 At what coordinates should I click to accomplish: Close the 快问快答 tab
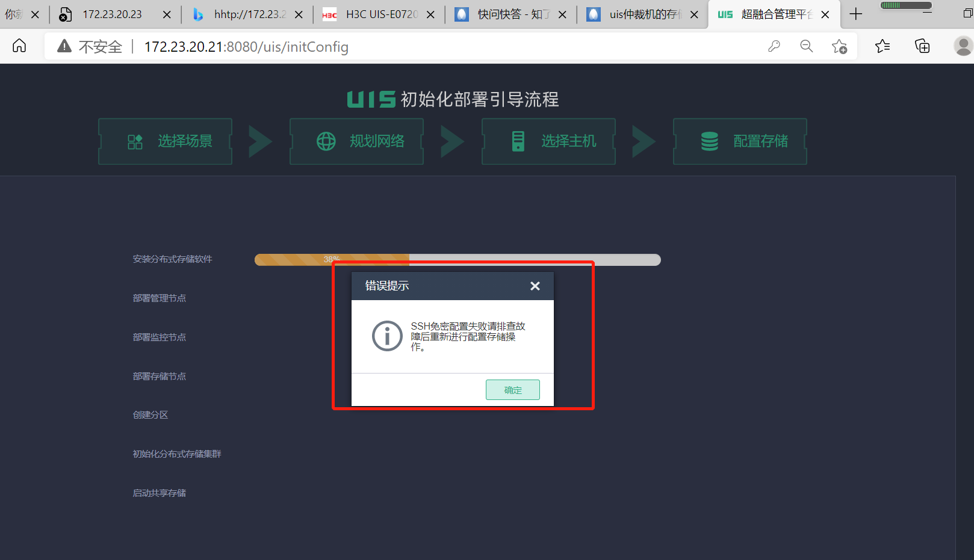tap(562, 14)
